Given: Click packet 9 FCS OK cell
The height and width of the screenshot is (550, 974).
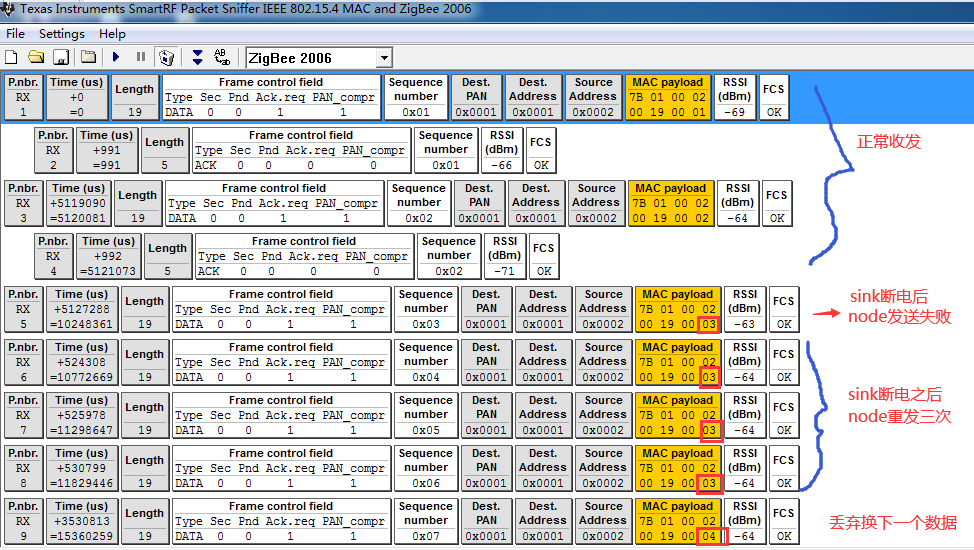Looking at the screenshot, I should (783, 521).
